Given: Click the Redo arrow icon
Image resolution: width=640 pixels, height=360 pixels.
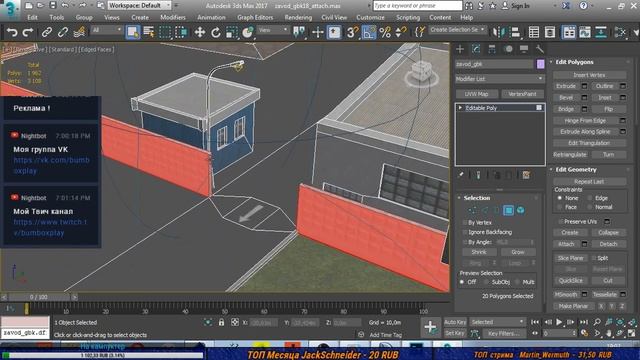Looking at the screenshot, I should (x=28, y=32).
